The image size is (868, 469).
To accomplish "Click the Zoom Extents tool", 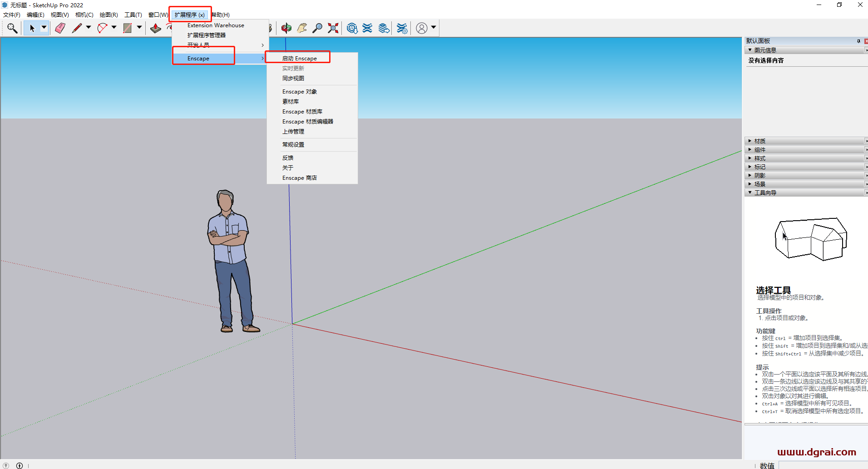I will [x=333, y=28].
